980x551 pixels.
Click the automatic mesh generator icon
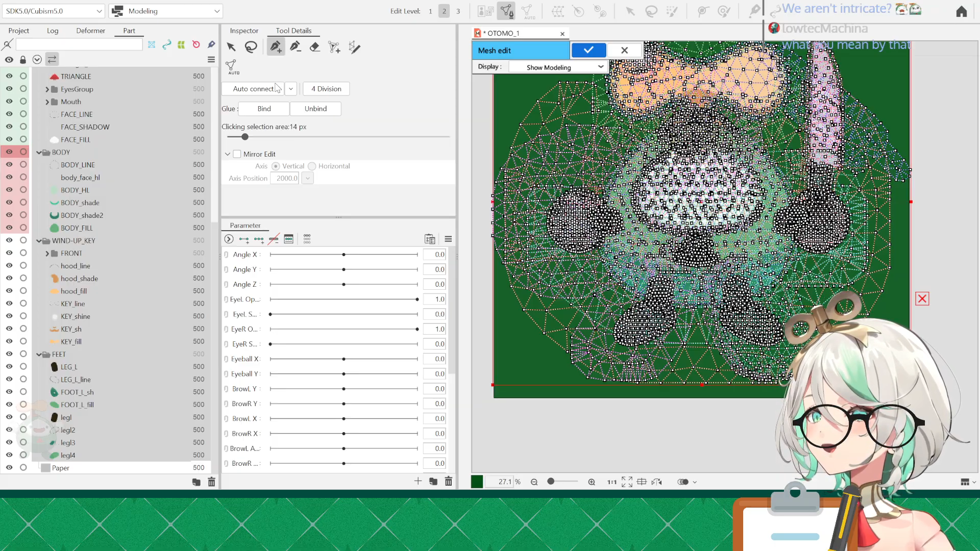232,67
